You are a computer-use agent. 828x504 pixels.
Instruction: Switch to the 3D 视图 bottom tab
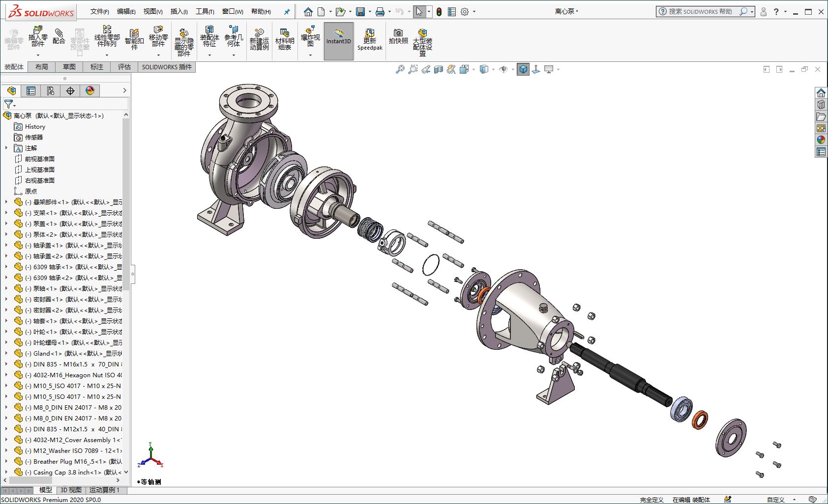point(71,490)
